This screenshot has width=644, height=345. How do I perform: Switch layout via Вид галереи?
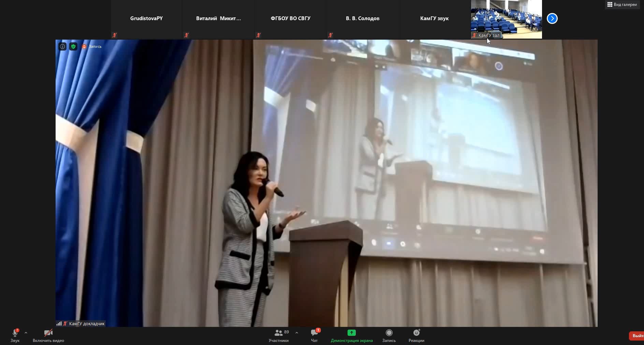[x=622, y=4]
